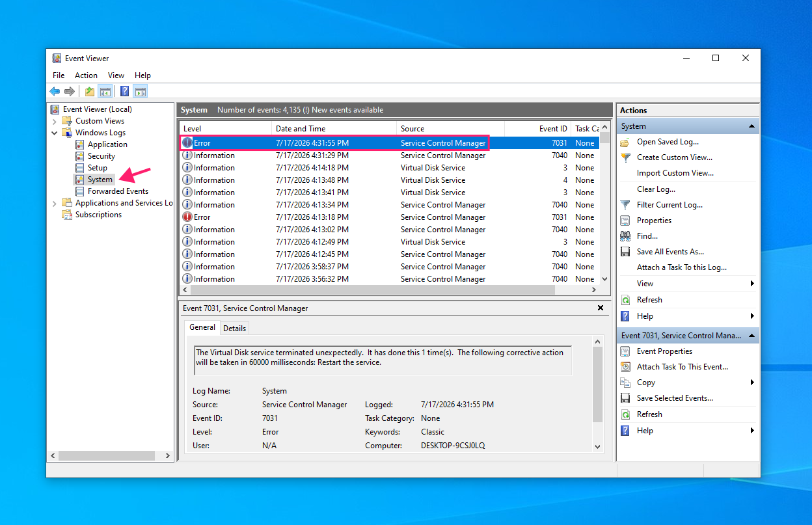Viewport: 812px width, 525px height.
Task: Click Attach Task To This Event icon
Action: pyautogui.click(x=625, y=367)
